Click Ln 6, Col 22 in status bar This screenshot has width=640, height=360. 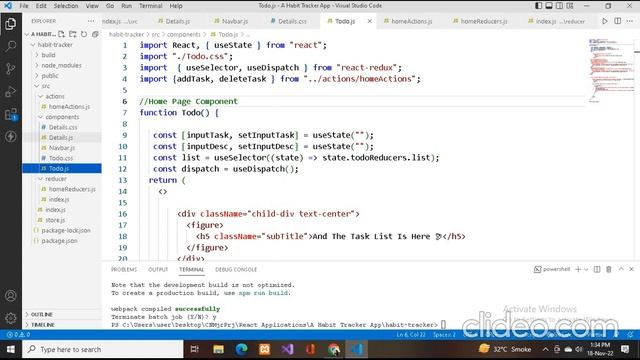(411, 335)
